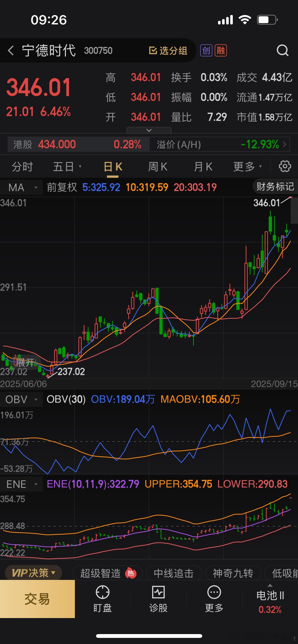
Task: Expand the quote details chevron
Action: [x=149, y=130]
